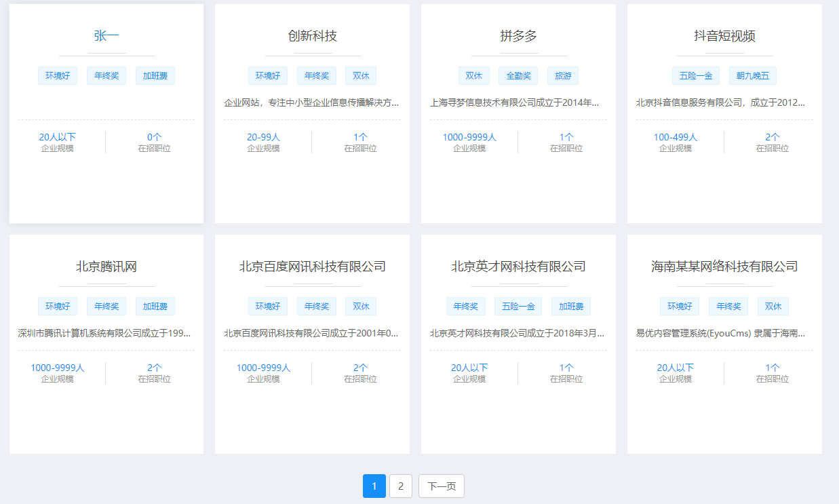The width and height of the screenshot is (839, 504).
Task: Click the description starting 深圳市腾讯计算机系统
Action: tap(106, 334)
